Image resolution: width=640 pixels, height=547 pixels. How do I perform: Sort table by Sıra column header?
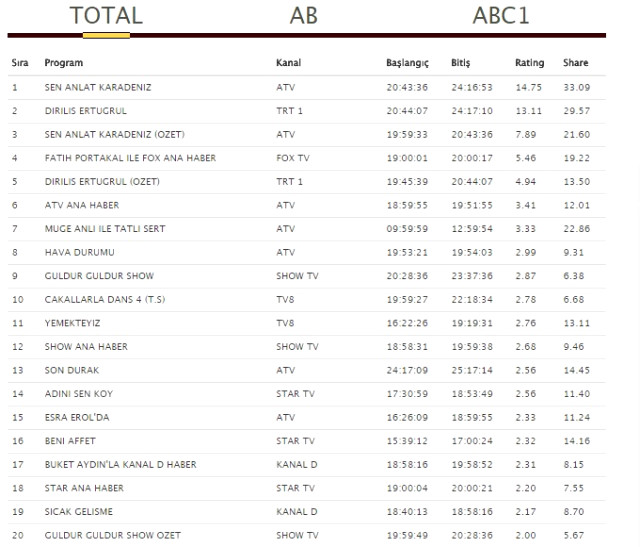tap(20, 63)
